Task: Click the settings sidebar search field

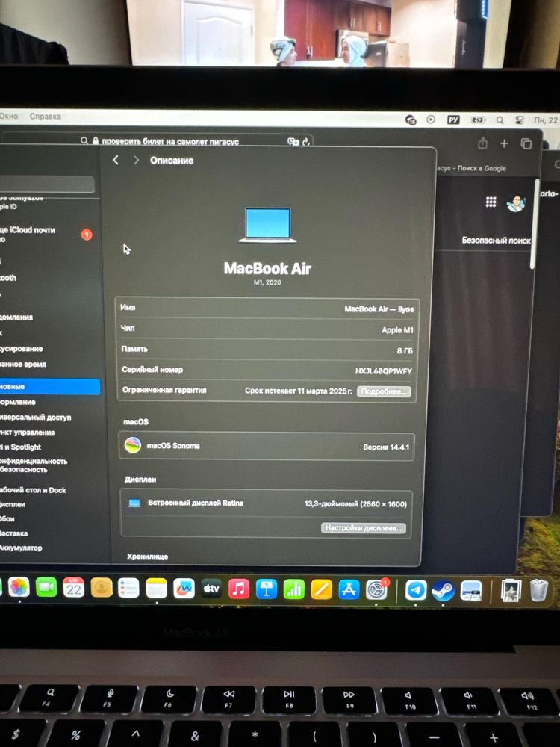Action: pos(46,185)
